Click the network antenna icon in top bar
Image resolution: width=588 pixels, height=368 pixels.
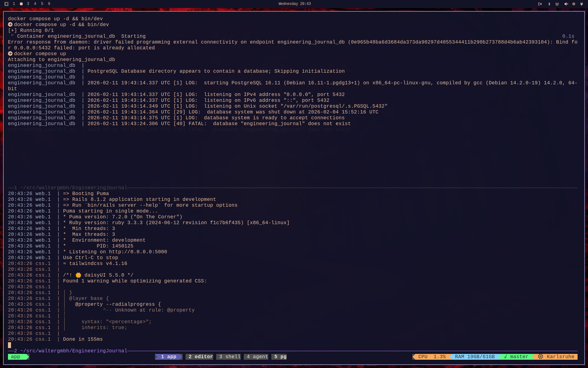[557, 4]
